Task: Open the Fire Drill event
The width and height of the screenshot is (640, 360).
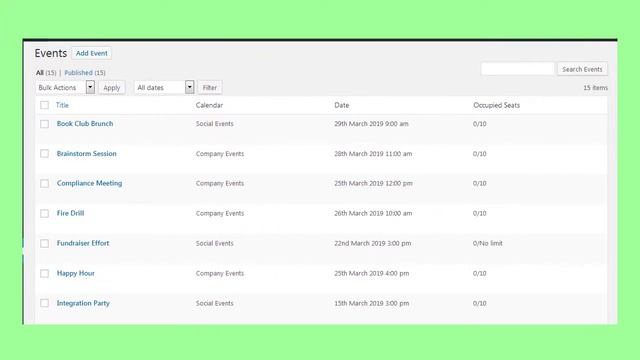Action: 70,213
